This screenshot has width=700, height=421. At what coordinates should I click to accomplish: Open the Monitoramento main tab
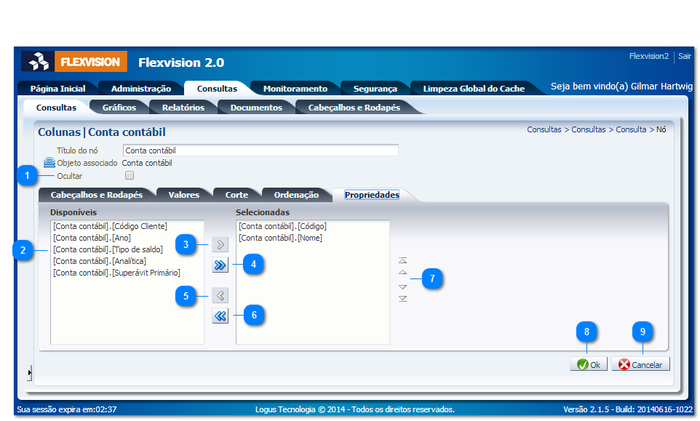(294, 89)
